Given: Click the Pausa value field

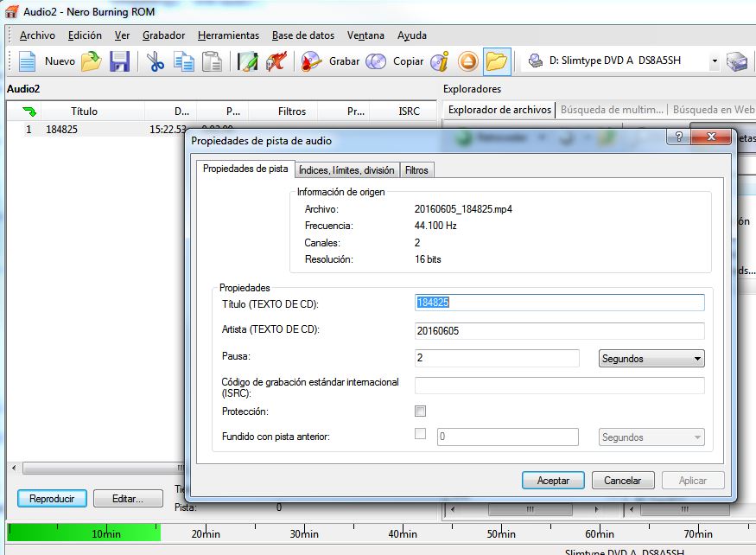Looking at the screenshot, I should click(x=497, y=358).
